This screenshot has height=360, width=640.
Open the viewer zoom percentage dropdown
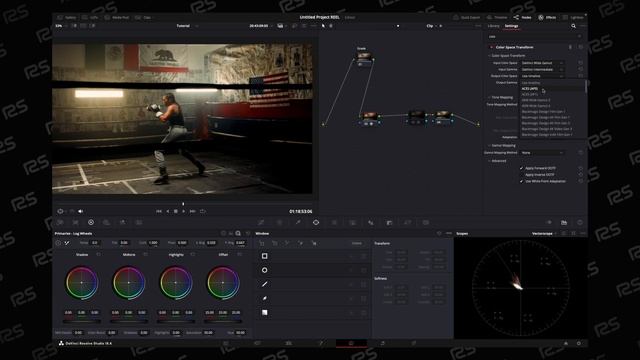click(x=62, y=26)
